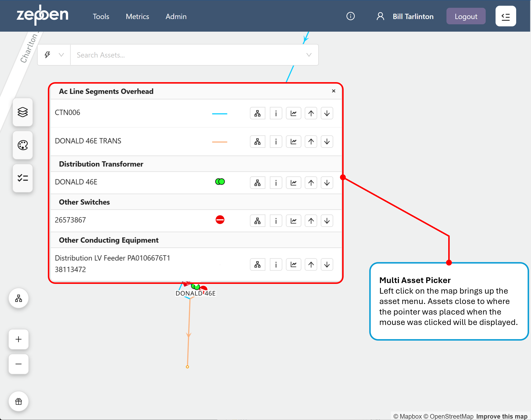Viewport: 531px width, 420px height.
Task: Click the gift icon button
Action: coord(19,401)
